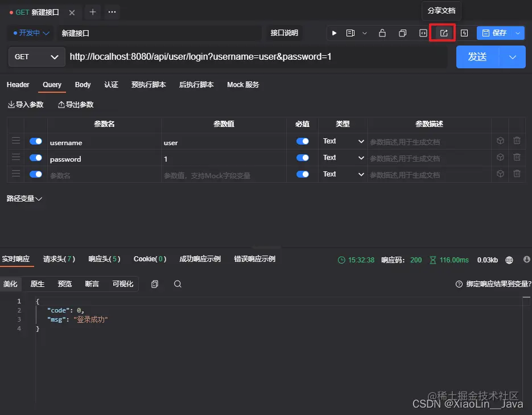The image size is (532, 415).
Task: Click the copy interface icon in toolbar
Action: point(402,33)
